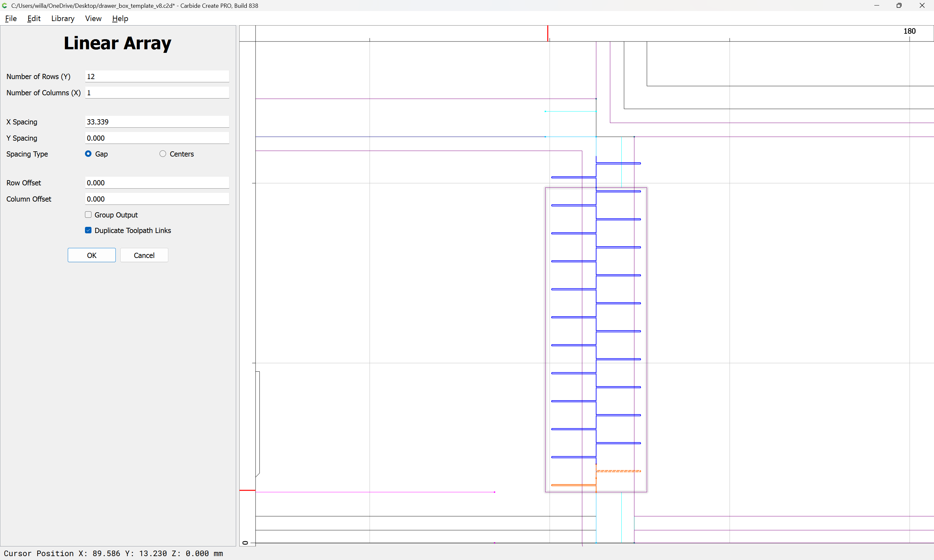Focus the X Spacing input
934x560 pixels.
157,122
